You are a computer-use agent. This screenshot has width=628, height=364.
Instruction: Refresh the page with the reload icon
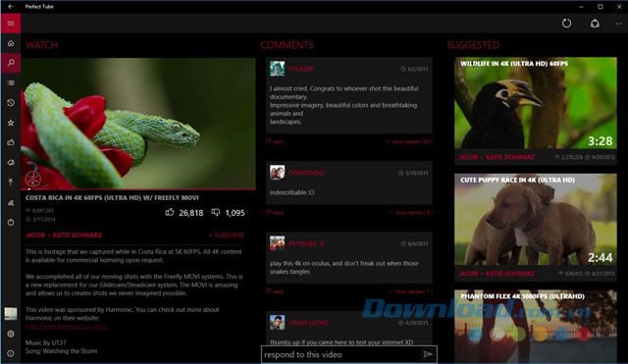566,24
